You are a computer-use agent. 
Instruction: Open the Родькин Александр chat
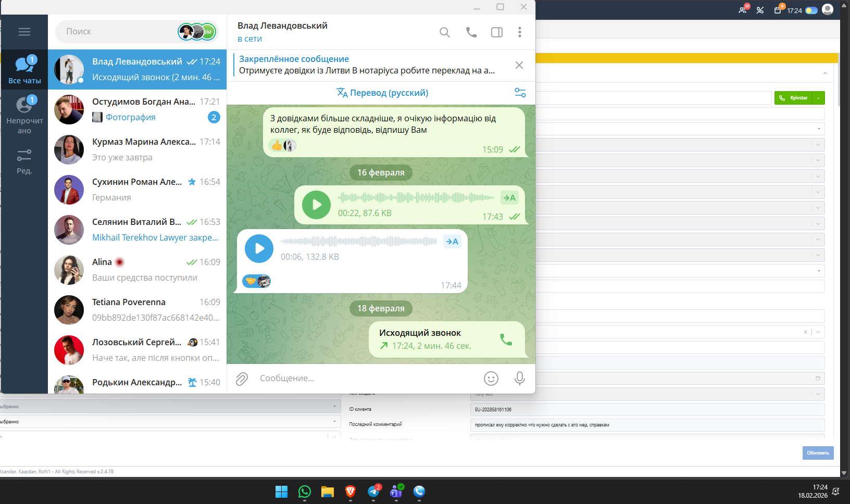pos(137,382)
